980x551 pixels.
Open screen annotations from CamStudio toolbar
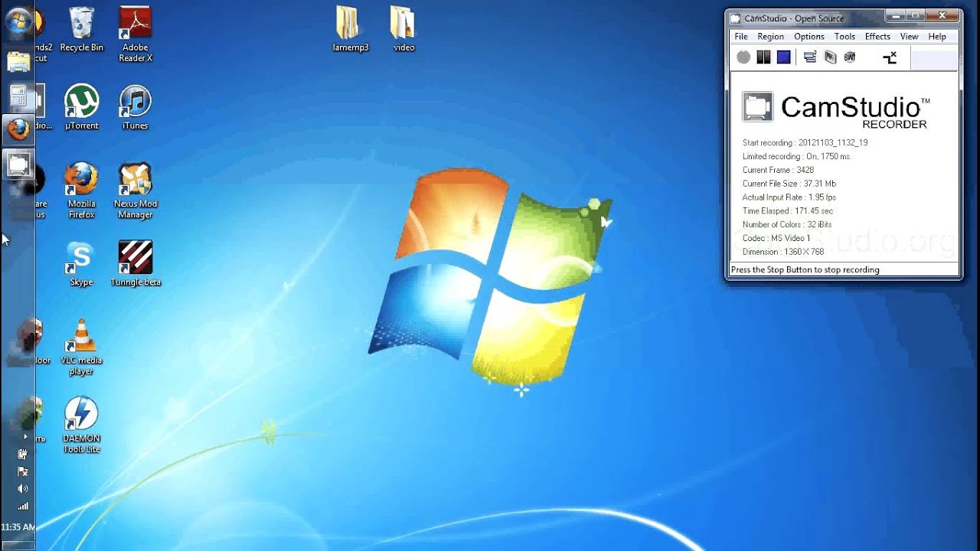pyautogui.click(x=830, y=57)
